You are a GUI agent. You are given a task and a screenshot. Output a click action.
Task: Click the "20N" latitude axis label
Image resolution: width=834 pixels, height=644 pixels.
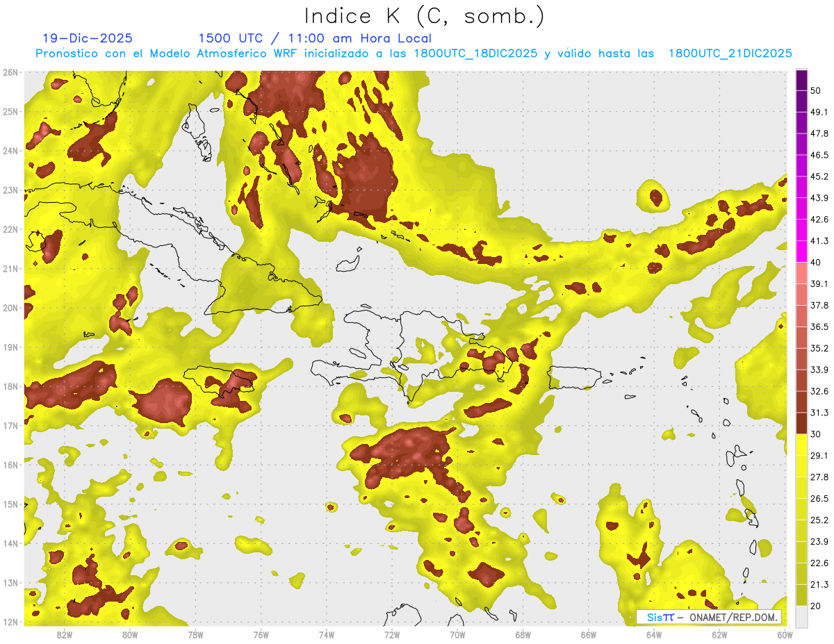[10, 308]
